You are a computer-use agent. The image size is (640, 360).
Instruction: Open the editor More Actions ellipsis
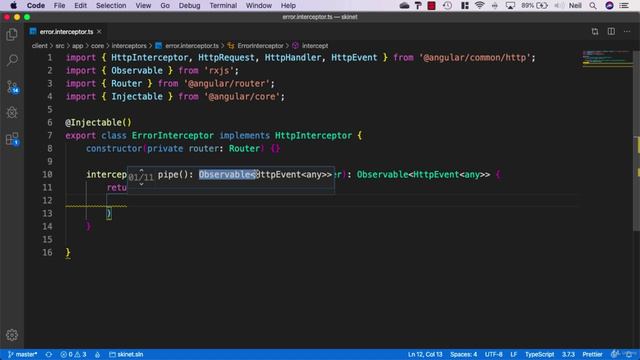click(627, 31)
